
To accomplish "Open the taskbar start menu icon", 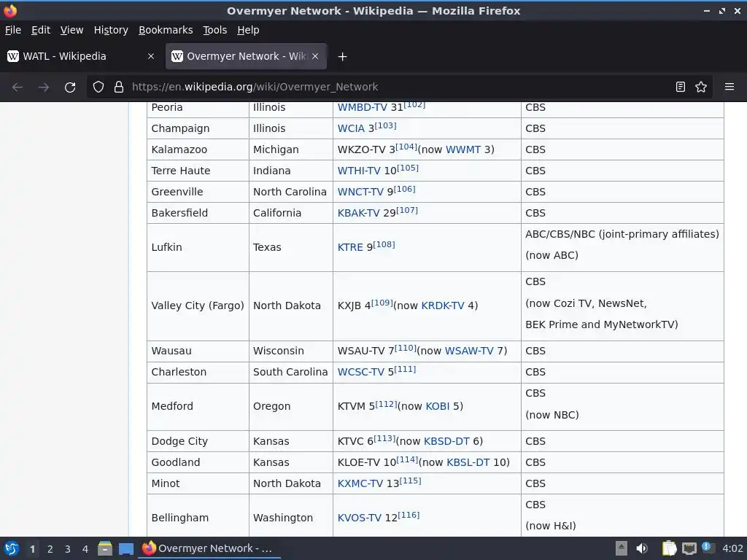I will [12, 548].
